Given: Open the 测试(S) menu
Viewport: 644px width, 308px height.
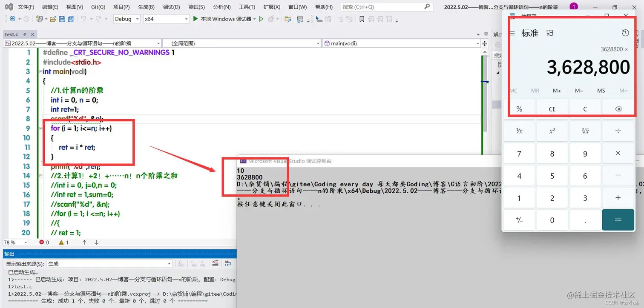Looking at the screenshot, I should click(196, 7).
